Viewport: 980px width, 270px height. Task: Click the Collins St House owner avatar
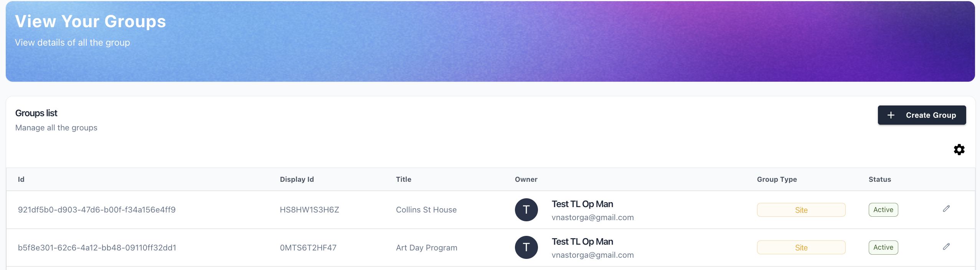pyautogui.click(x=526, y=210)
